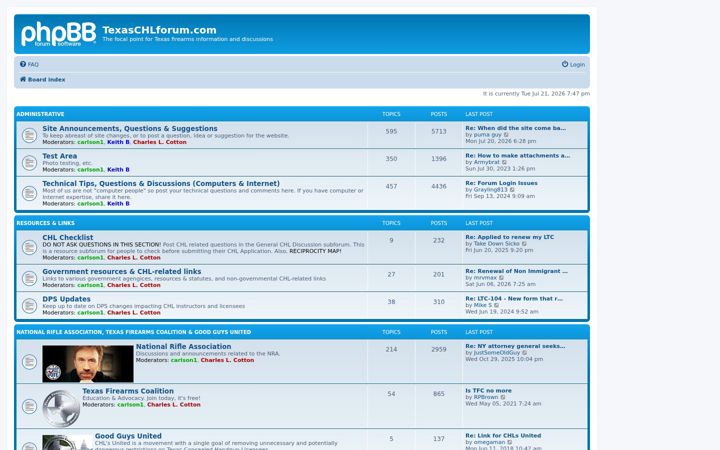Open last post Re: NY attorney general seeks
This screenshot has height=450, width=720.
point(515,346)
